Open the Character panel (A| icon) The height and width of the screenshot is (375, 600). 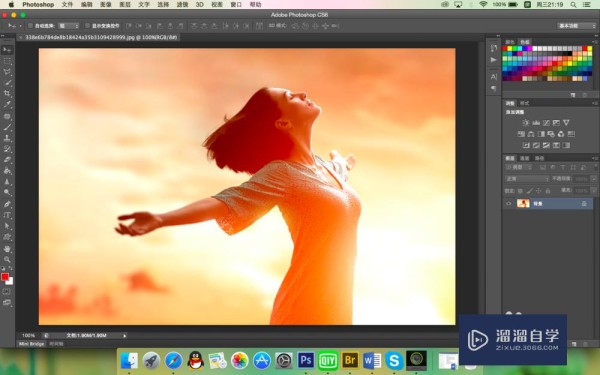click(494, 77)
